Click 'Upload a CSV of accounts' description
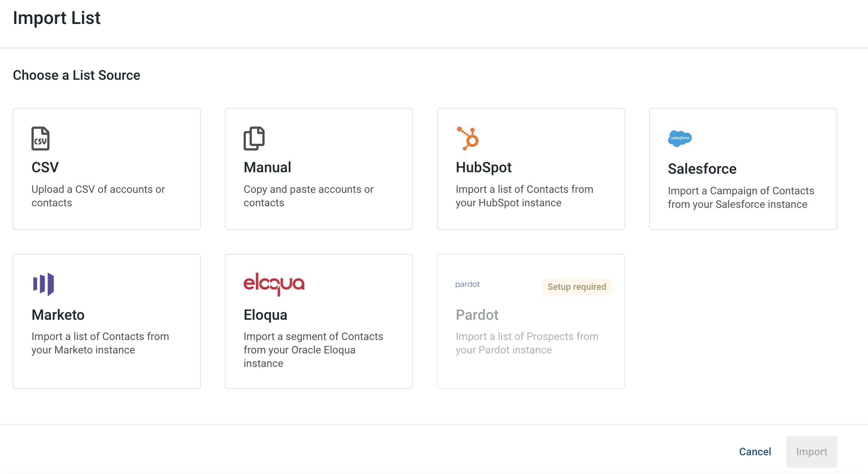 98,196
